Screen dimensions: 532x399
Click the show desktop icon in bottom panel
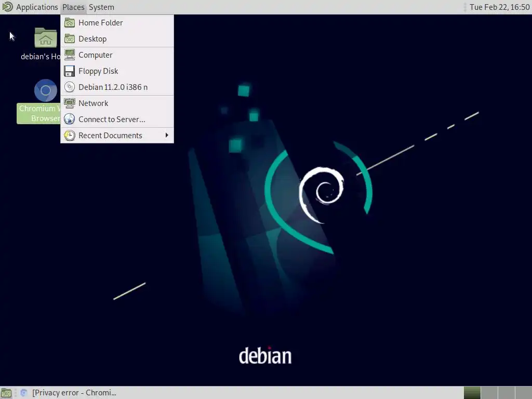(x=6, y=393)
